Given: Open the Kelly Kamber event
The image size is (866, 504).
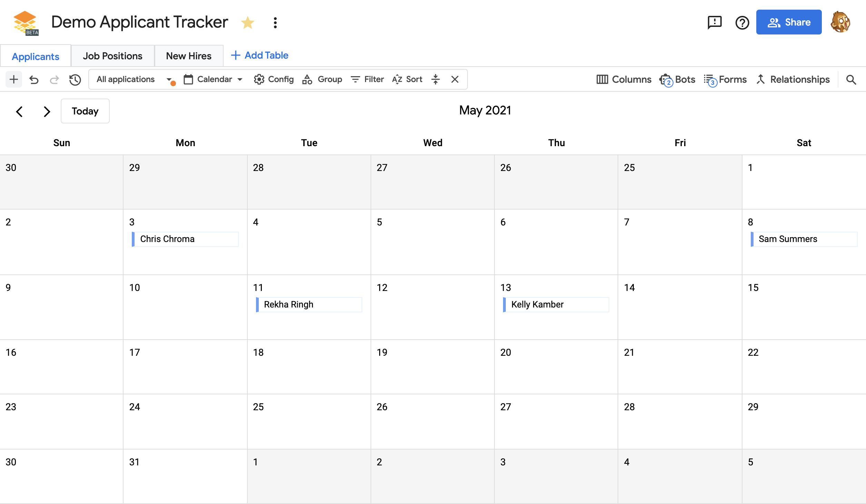Looking at the screenshot, I should pos(556,304).
